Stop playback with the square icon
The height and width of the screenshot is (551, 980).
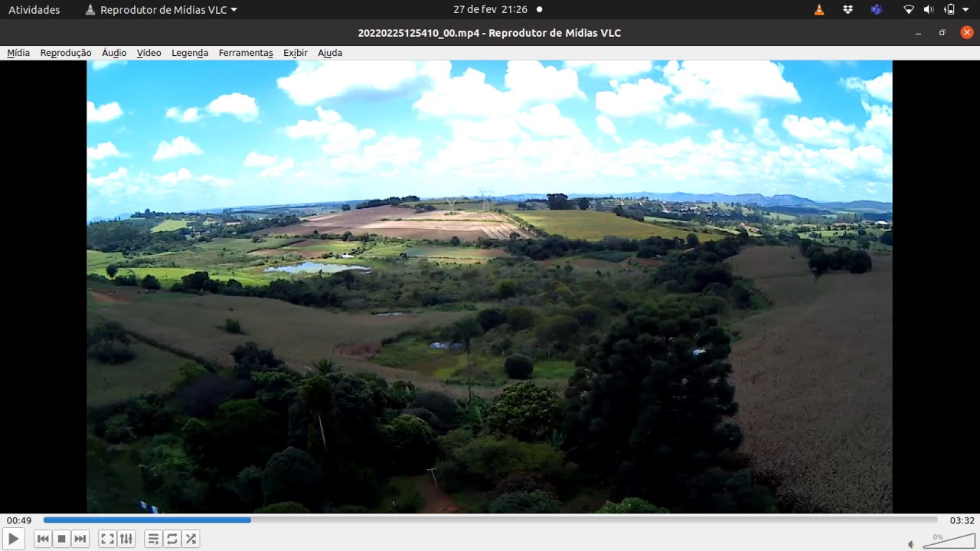[62, 539]
